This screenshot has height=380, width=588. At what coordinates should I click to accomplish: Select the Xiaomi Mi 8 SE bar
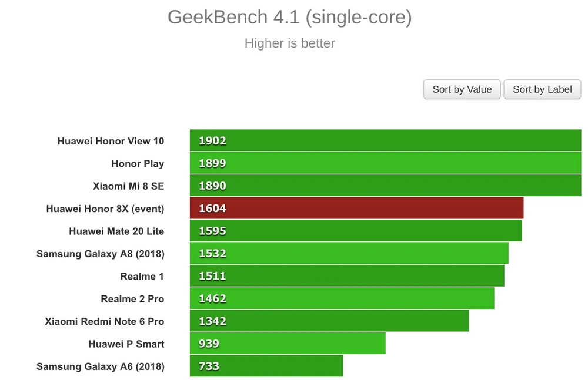point(385,186)
